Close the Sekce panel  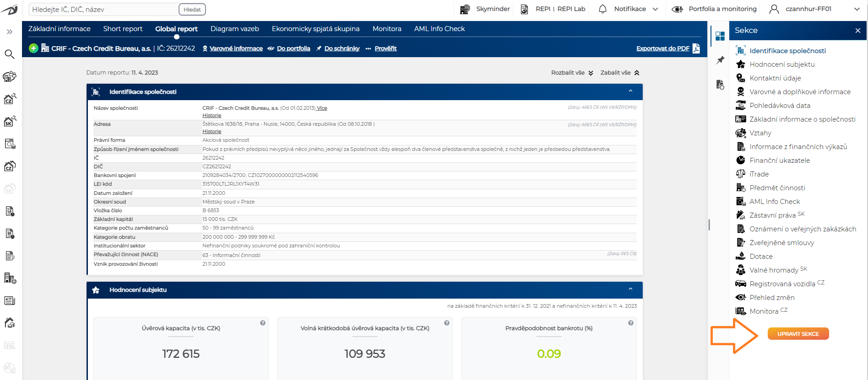pyautogui.click(x=857, y=31)
